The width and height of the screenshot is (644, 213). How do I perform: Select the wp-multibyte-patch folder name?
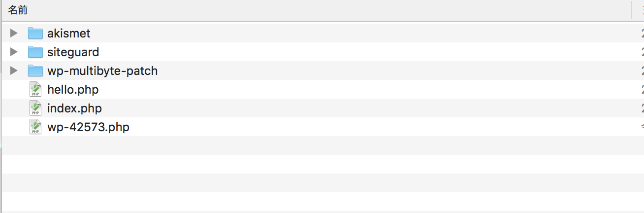[x=102, y=71]
